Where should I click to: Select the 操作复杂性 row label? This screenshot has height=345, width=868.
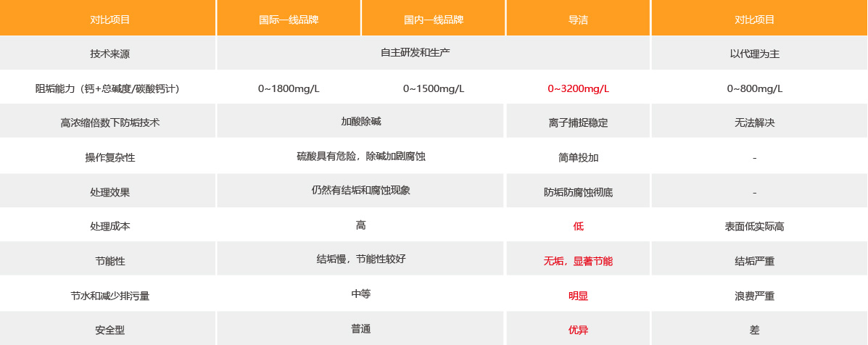[x=109, y=157]
